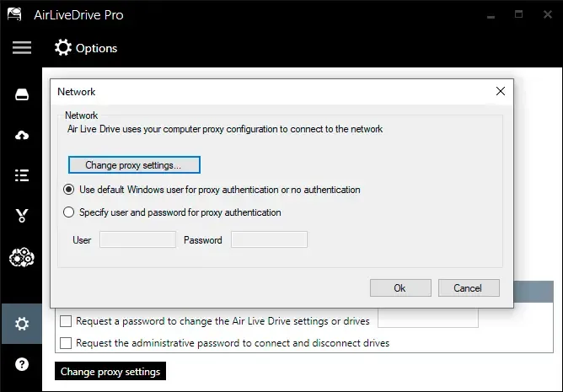Click Change proxy settings... button in dialog
563x392 pixels.
pos(134,165)
